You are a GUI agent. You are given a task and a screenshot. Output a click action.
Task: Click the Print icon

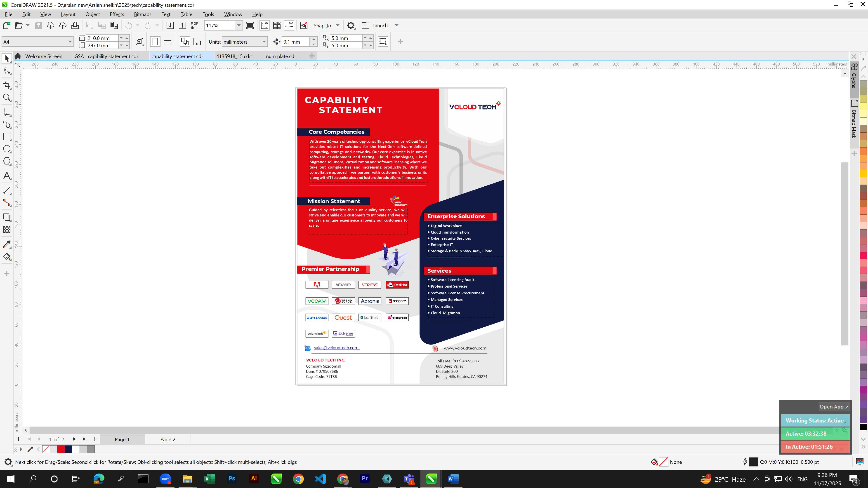point(75,25)
